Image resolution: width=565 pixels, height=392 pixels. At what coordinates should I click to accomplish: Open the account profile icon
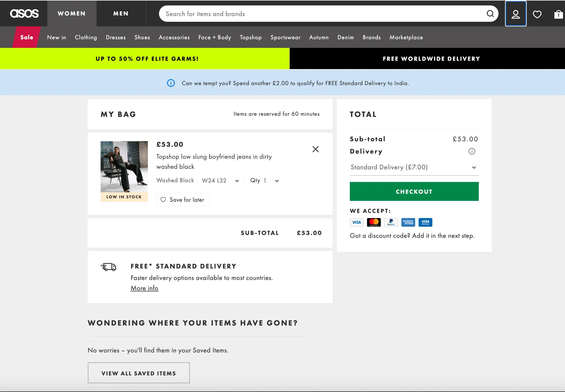pos(515,13)
